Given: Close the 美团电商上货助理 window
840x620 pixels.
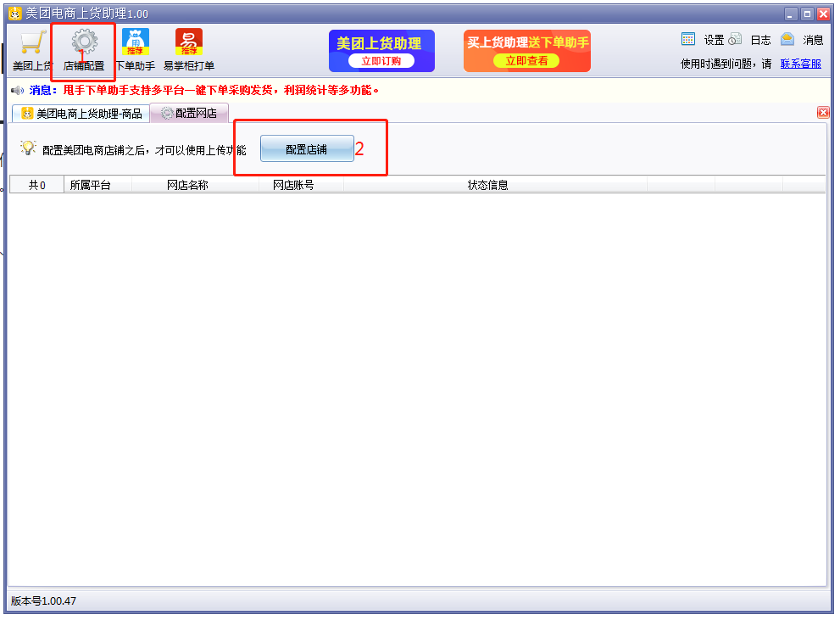Looking at the screenshot, I should 823,14.
